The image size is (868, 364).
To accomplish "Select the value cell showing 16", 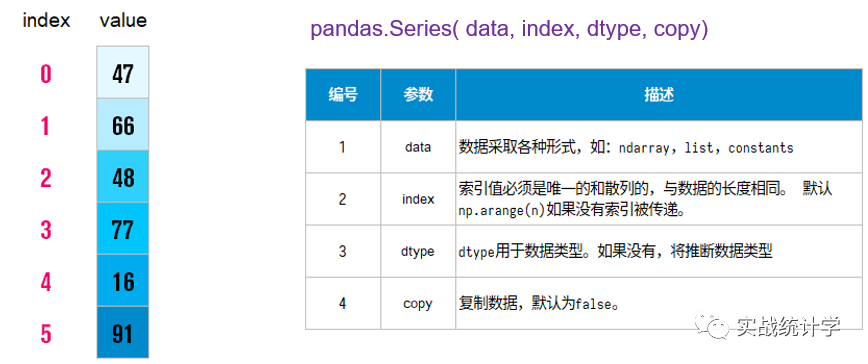I will click(123, 280).
